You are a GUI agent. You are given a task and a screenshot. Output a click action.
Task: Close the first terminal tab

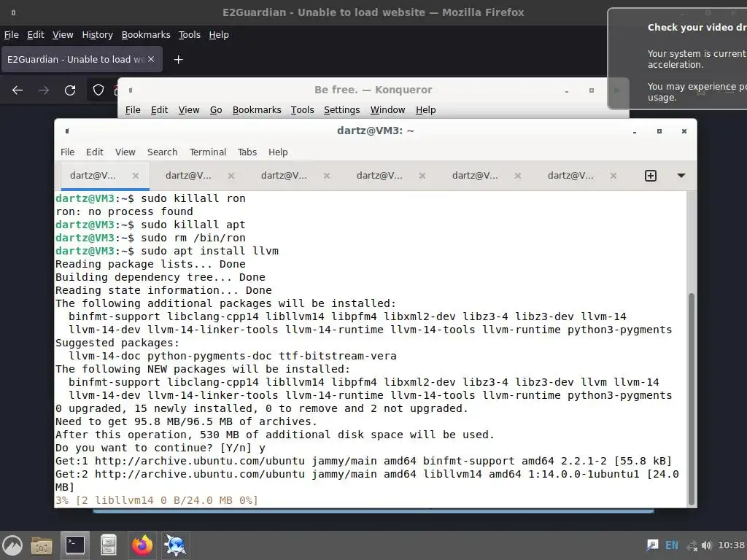point(136,176)
